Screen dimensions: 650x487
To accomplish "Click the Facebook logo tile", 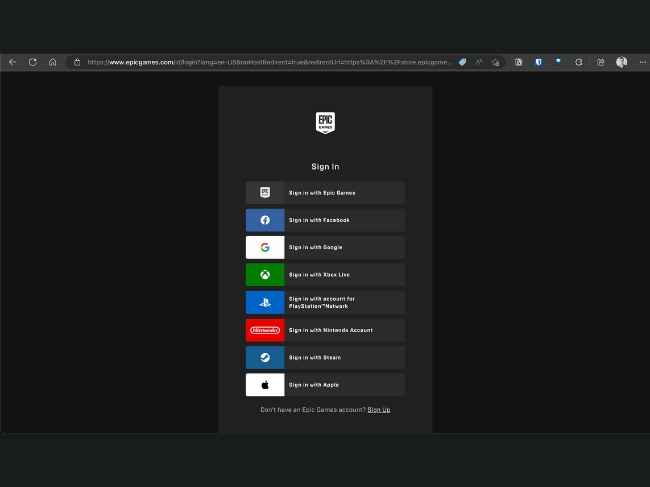I will pos(265,220).
